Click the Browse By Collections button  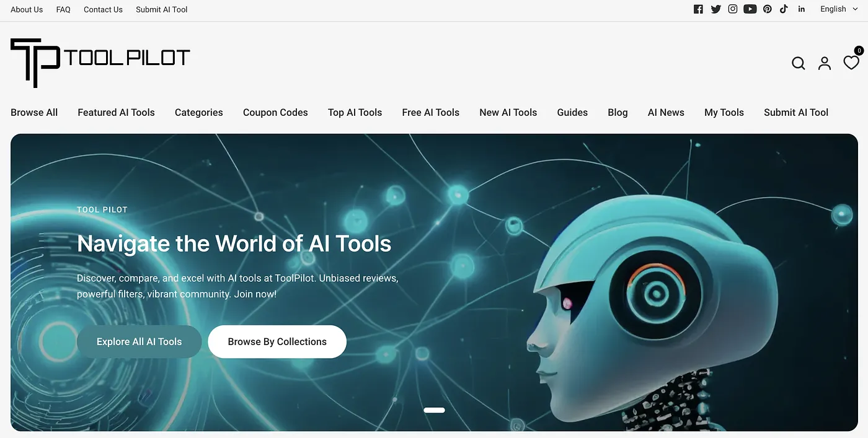(277, 341)
